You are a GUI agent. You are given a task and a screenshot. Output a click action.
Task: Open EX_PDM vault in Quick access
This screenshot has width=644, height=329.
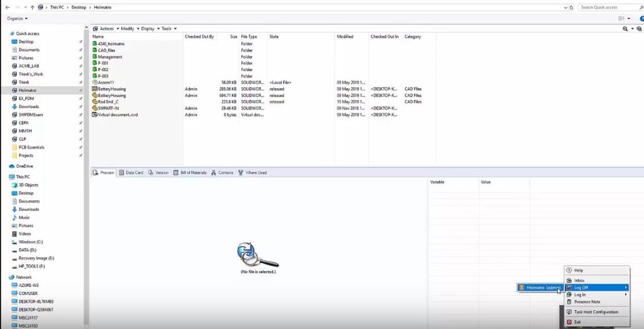[23, 99]
